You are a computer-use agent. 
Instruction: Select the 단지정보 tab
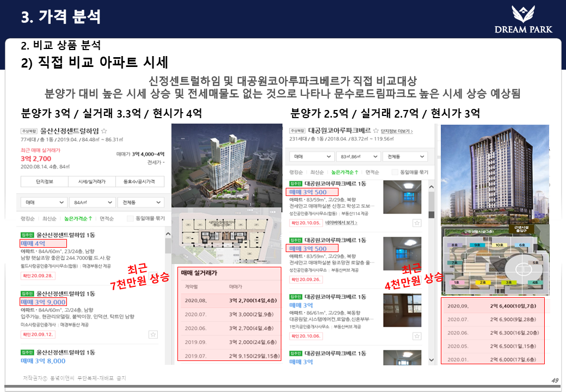[x=45, y=181]
